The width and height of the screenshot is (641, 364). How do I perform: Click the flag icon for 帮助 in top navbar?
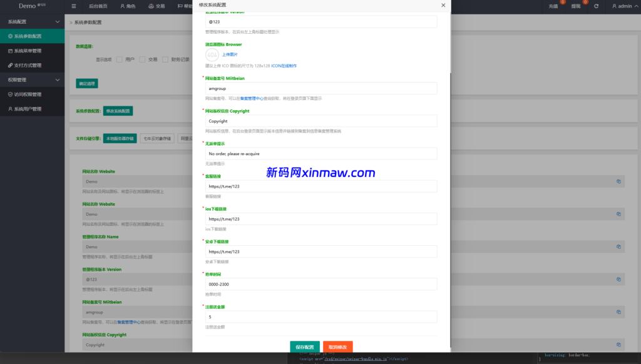click(x=179, y=6)
